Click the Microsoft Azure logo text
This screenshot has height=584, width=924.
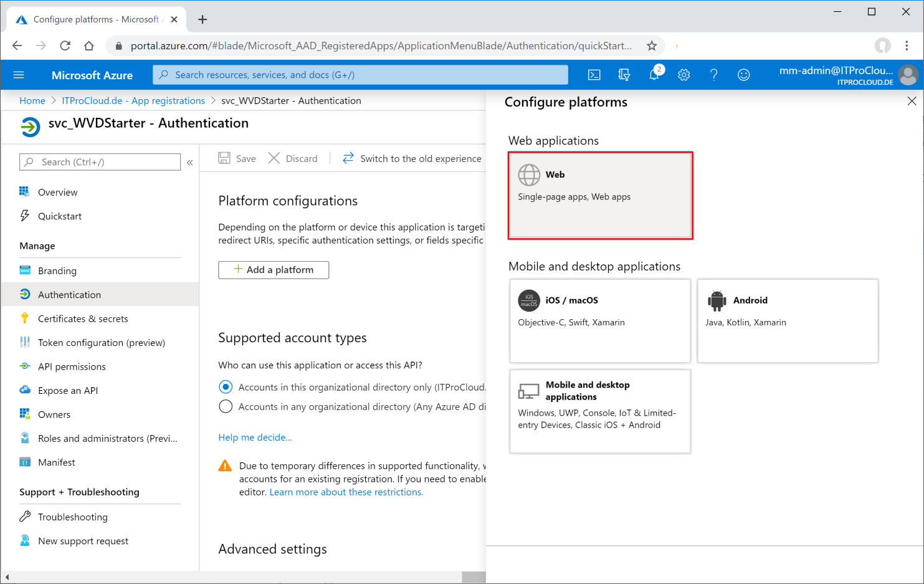click(x=92, y=75)
